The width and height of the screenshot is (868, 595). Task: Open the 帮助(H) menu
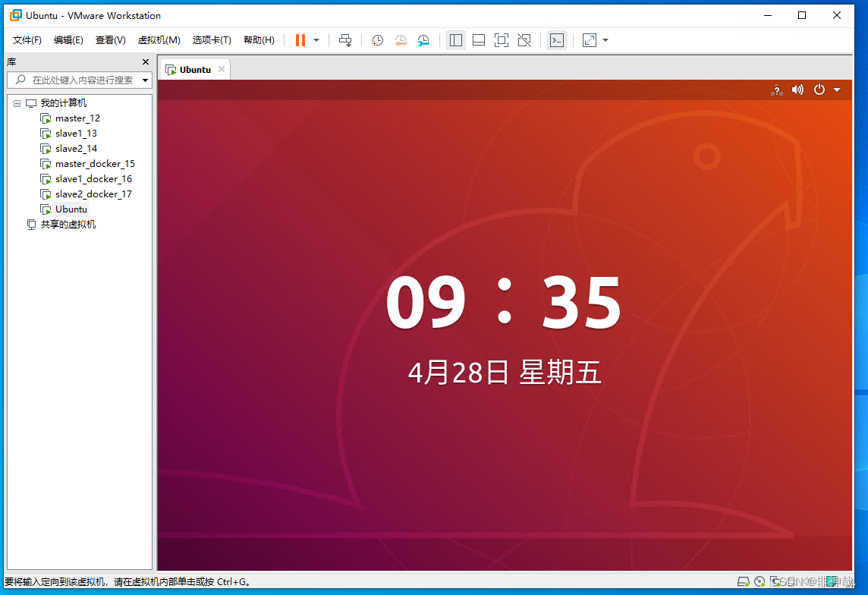pyautogui.click(x=259, y=40)
